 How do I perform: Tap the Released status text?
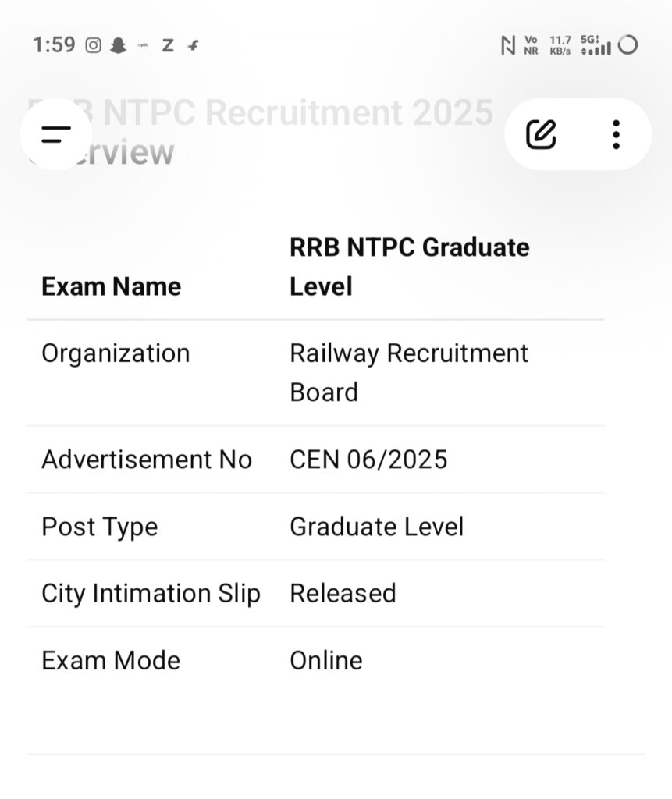coord(343,594)
